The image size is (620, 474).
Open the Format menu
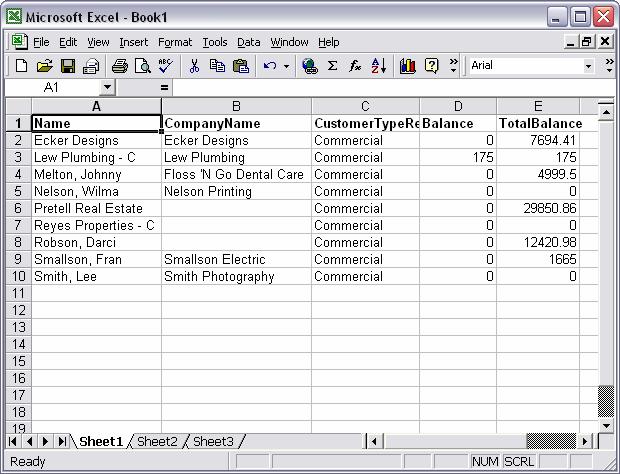click(x=175, y=42)
